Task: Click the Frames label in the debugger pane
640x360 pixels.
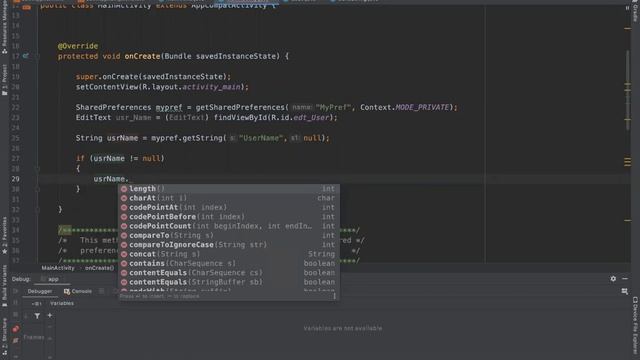Action: (x=33, y=337)
